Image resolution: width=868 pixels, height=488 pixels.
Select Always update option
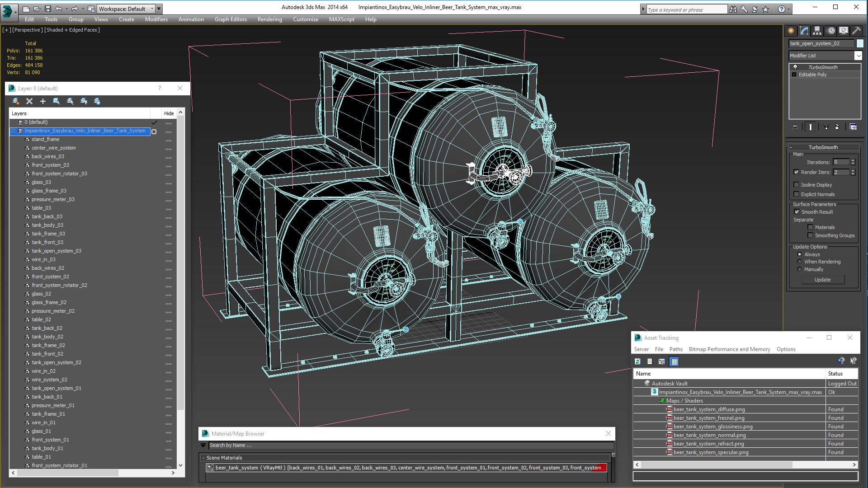(x=799, y=254)
